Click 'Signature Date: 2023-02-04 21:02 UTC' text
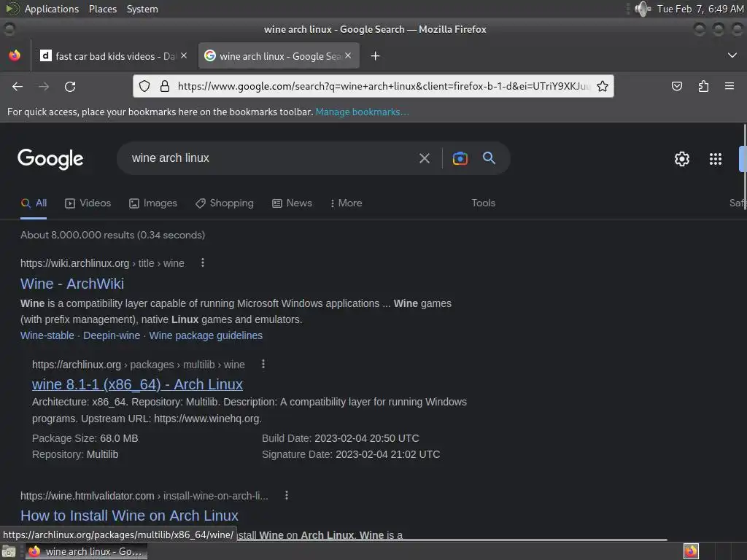747x560 pixels. 351,455
